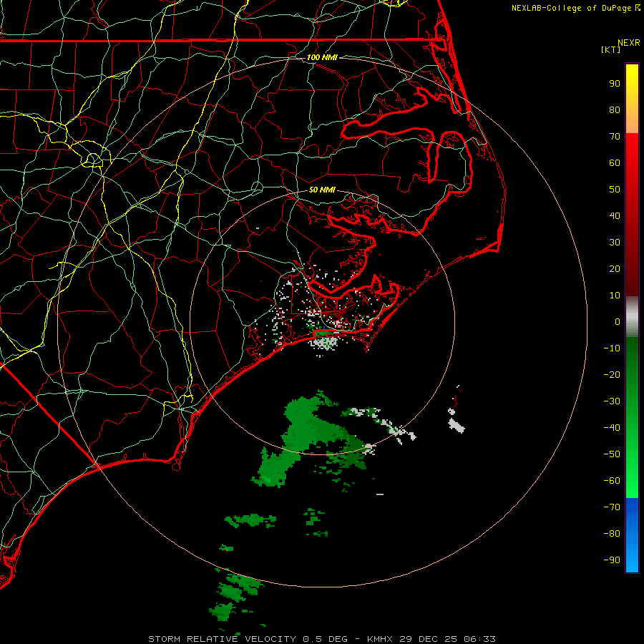Click the 80 value on the velocity scale
This screenshot has width=644, height=644.
coord(615,110)
